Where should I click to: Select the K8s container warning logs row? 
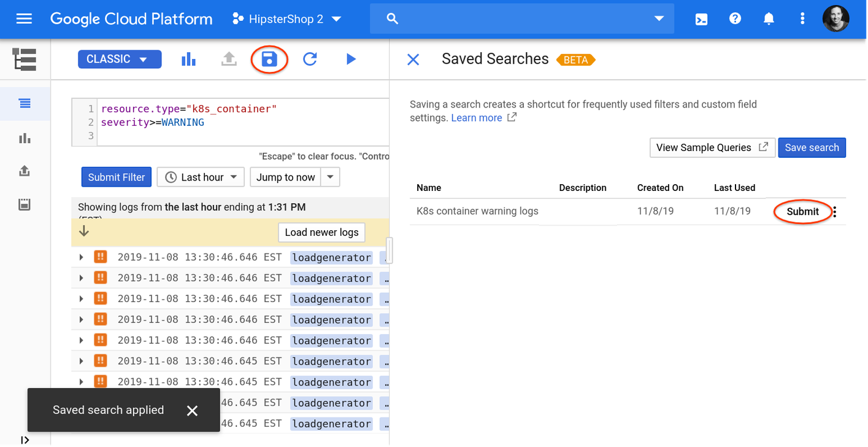click(628, 211)
